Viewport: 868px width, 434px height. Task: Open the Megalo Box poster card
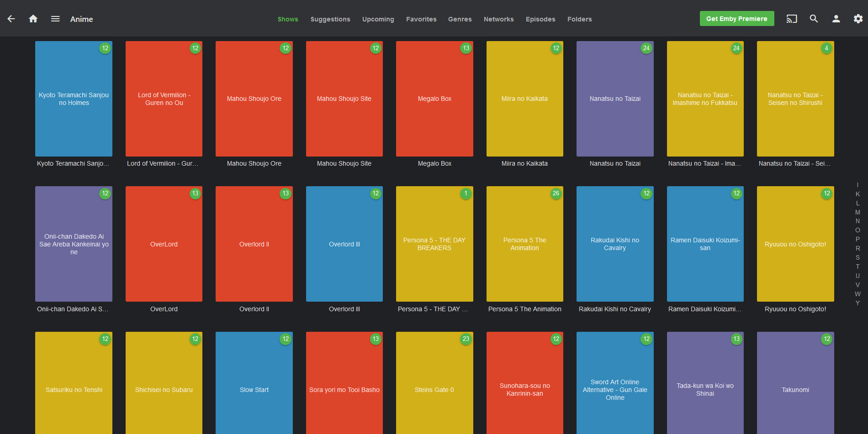(x=434, y=99)
